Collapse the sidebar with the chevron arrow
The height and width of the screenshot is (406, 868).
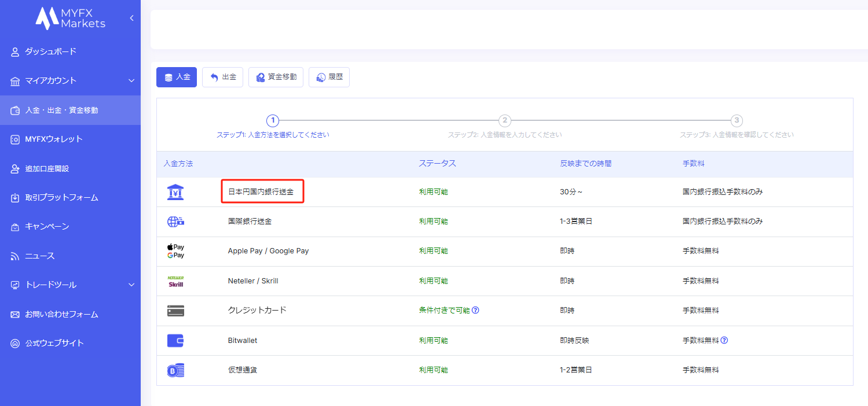[x=131, y=18]
